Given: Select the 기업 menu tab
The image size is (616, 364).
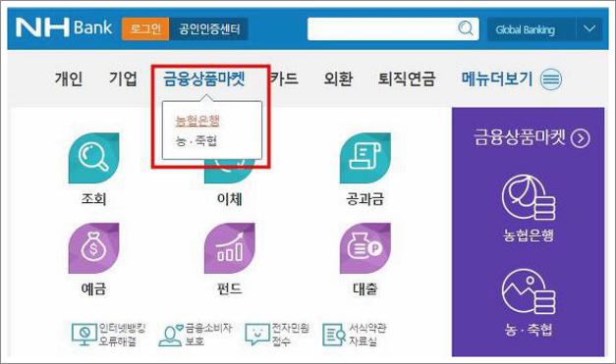Looking at the screenshot, I should 123,78.
